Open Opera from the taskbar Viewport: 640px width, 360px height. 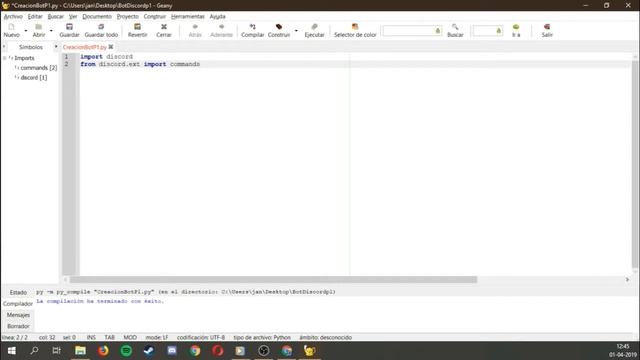(x=218, y=351)
